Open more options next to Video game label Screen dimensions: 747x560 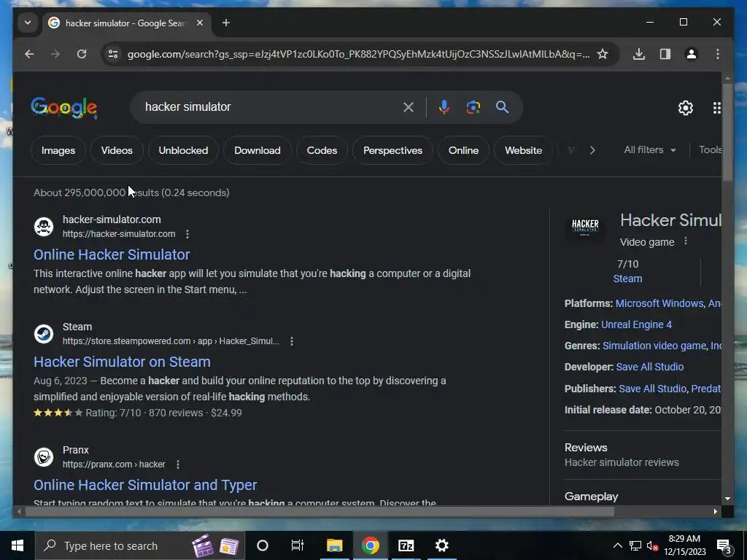686,241
